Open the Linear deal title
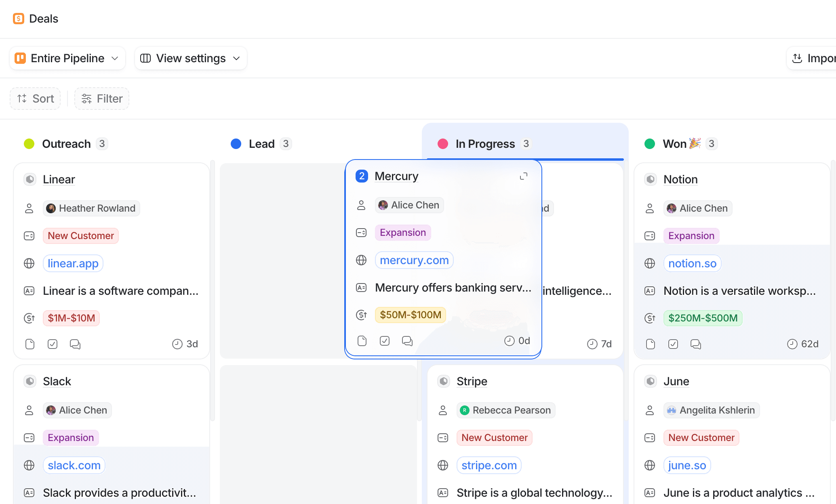The image size is (836, 504). [59, 179]
